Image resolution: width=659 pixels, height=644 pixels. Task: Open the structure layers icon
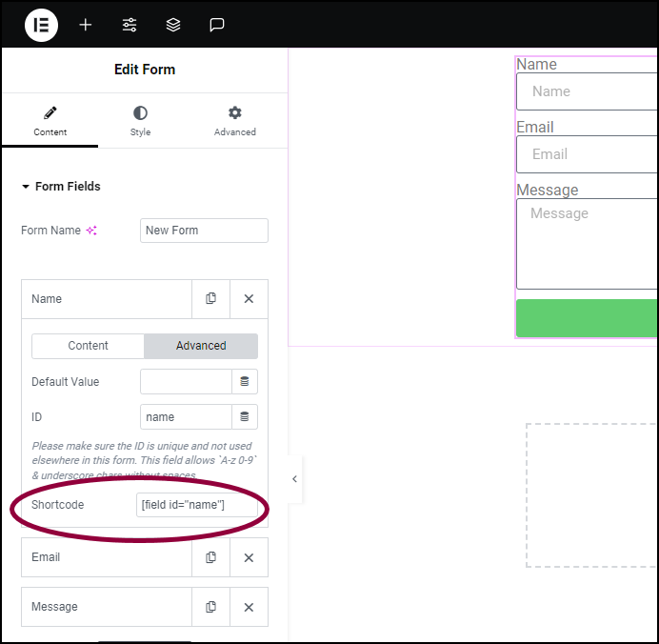tap(173, 25)
